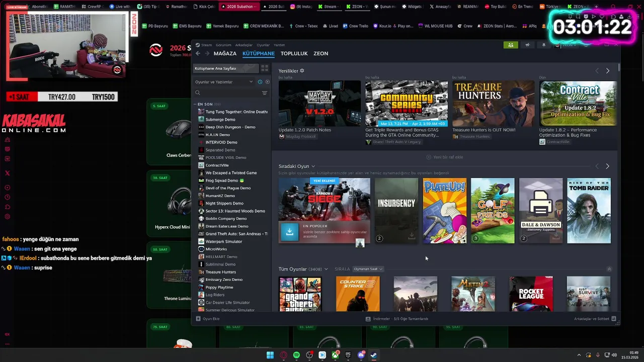Open ZEON profile tab
The width and height of the screenshot is (644, 362).
pos(320,53)
